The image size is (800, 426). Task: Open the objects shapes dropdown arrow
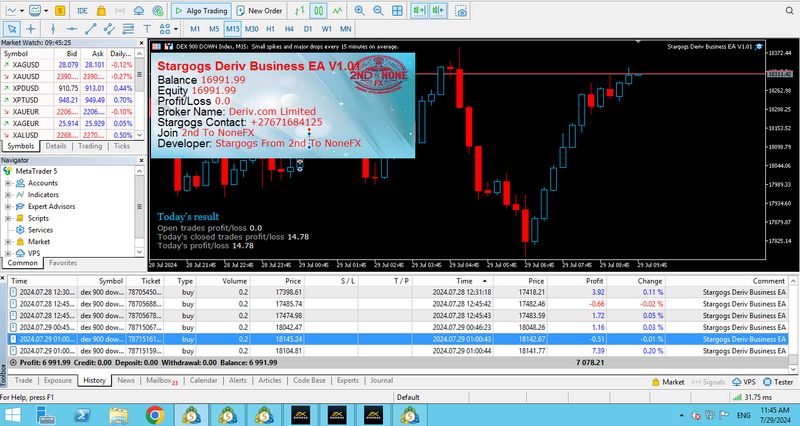click(x=176, y=29)
